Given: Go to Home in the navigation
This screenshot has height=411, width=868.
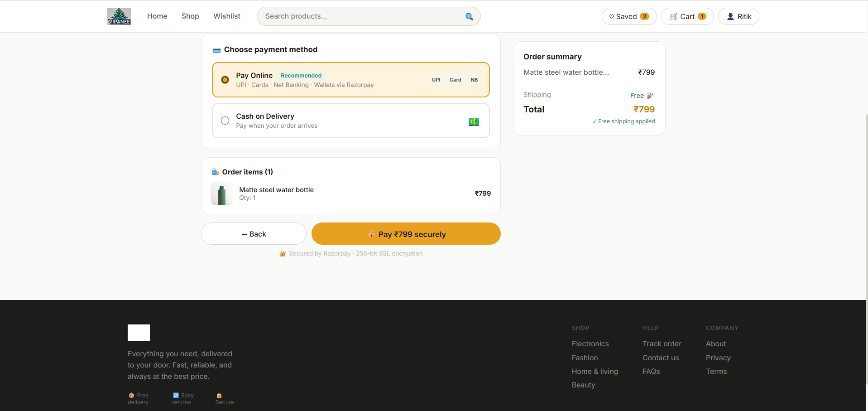Looking at the screenshot, I should [157, 16].
